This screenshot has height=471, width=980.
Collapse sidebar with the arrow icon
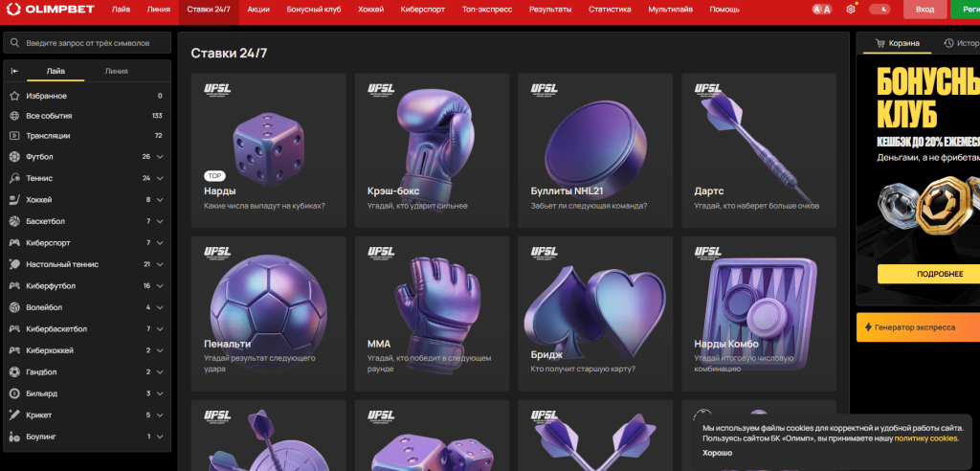click(15, 71)
